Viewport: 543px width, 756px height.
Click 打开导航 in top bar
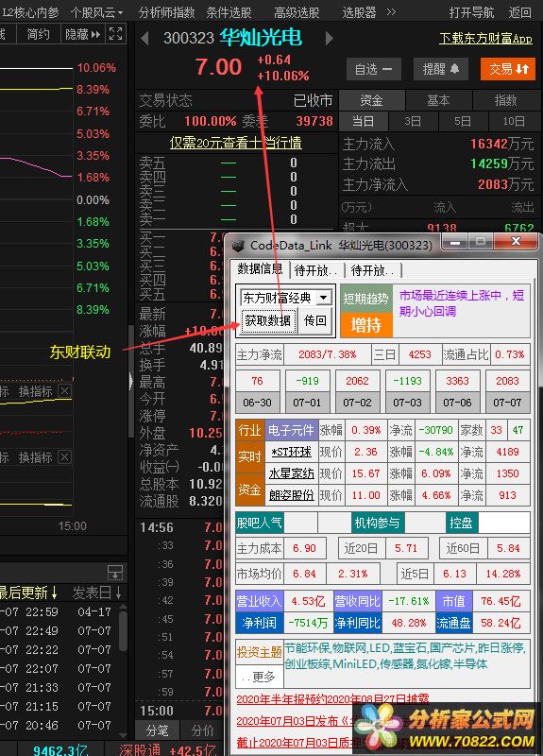(471, 12)
